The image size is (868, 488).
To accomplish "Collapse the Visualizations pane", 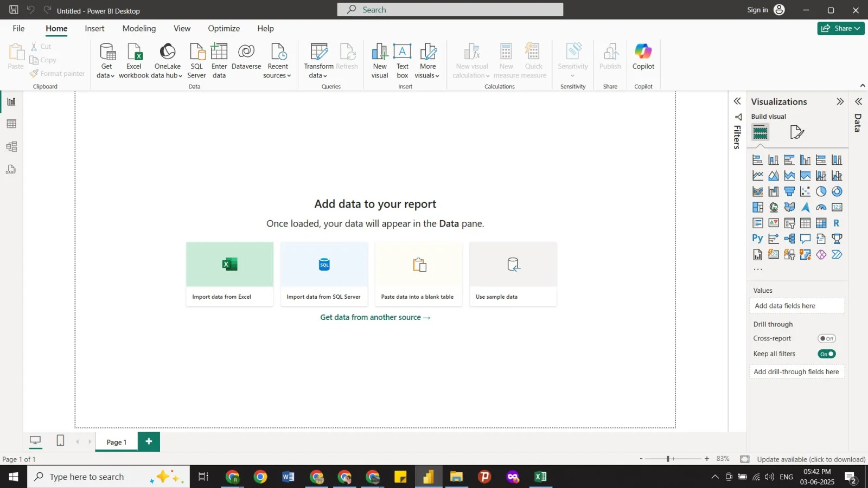I will [840, 101].
